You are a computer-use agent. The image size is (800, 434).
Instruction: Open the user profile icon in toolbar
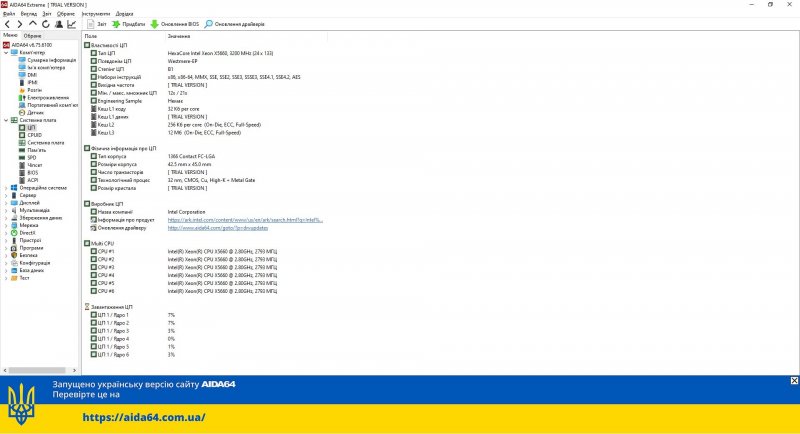[59, 23]
